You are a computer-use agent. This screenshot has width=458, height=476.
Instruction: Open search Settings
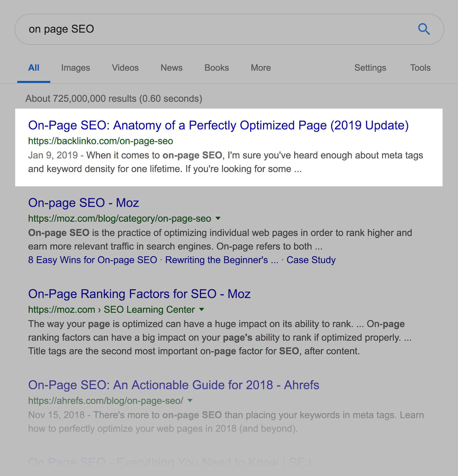370,68
